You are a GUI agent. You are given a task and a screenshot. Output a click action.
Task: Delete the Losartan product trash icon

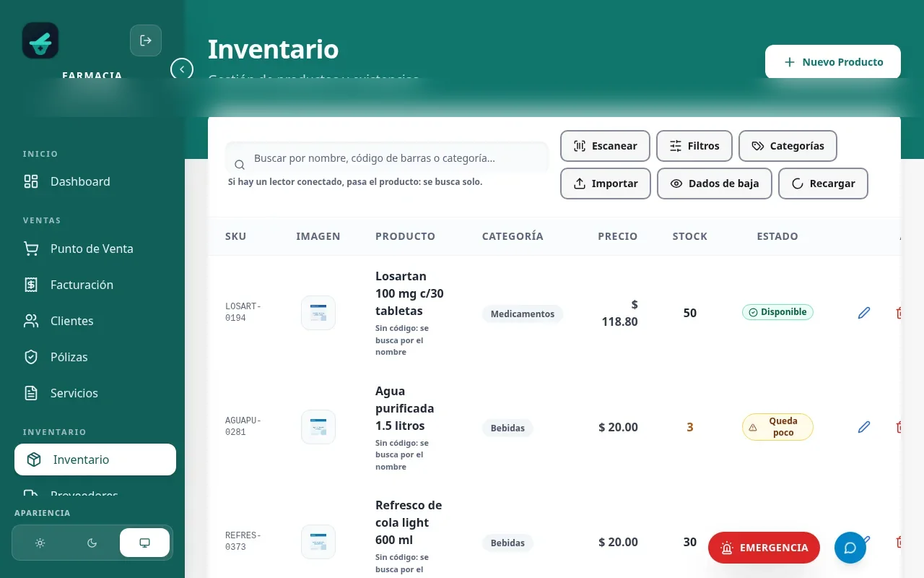pos(899,313)
